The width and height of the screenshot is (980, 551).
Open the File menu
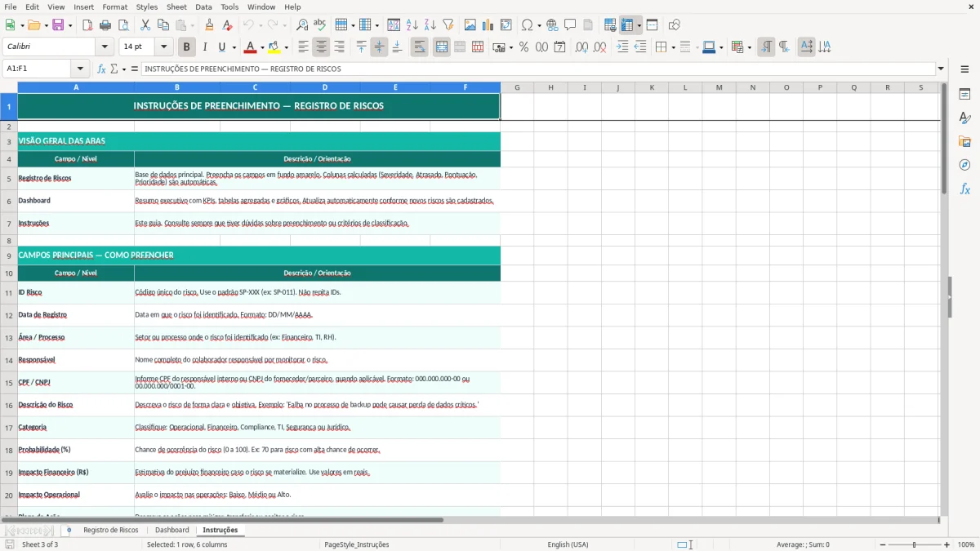pos(10,7)
